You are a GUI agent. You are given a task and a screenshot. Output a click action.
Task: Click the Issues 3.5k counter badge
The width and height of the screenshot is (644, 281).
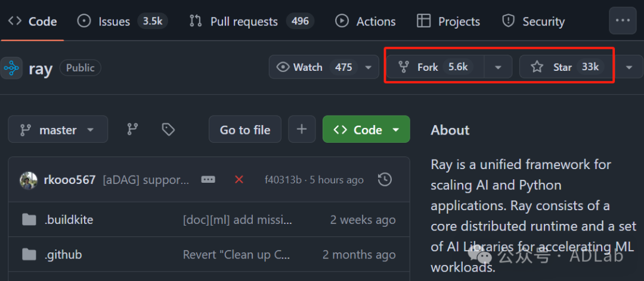click(x=153, y=21)
